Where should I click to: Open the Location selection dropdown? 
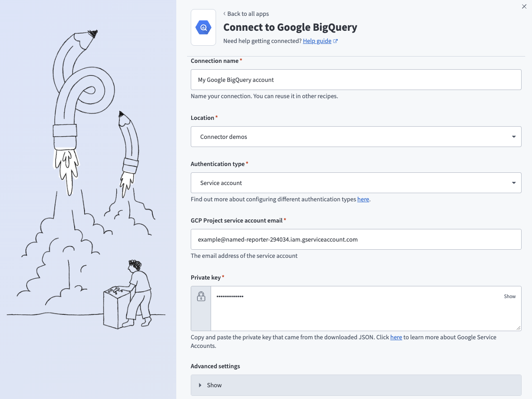click(x=356, y=136)
